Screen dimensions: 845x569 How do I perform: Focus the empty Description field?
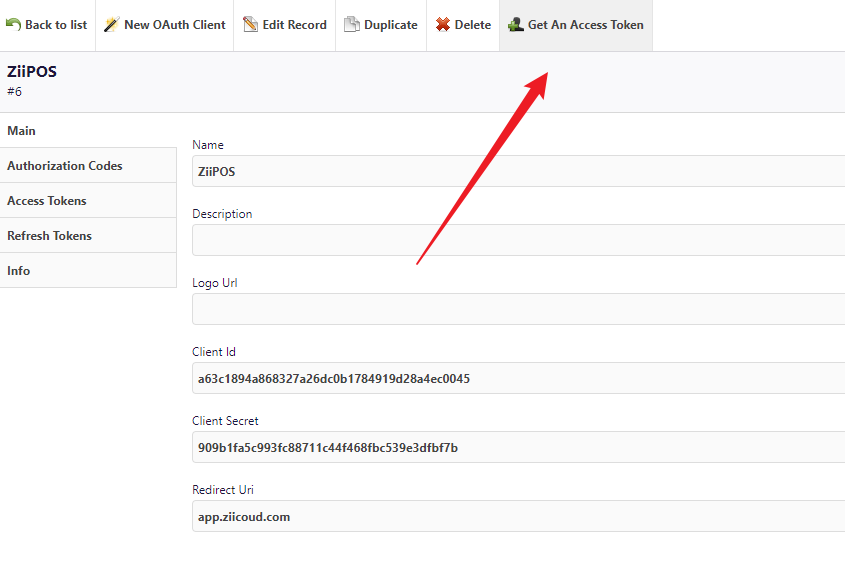pyautogui.click(x=518, y=240)
